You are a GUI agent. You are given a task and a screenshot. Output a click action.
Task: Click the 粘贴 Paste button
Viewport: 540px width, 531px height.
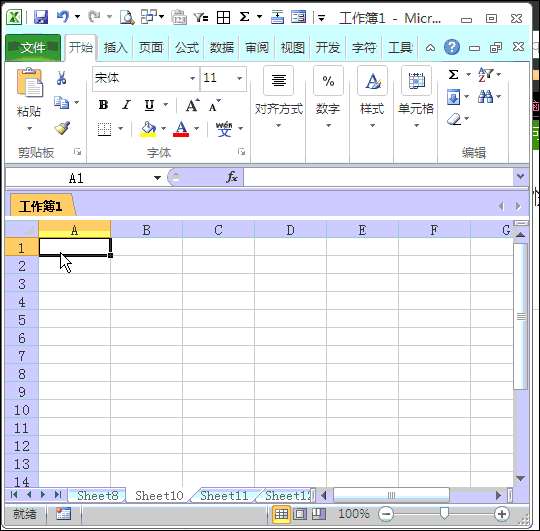click(29, 100)
